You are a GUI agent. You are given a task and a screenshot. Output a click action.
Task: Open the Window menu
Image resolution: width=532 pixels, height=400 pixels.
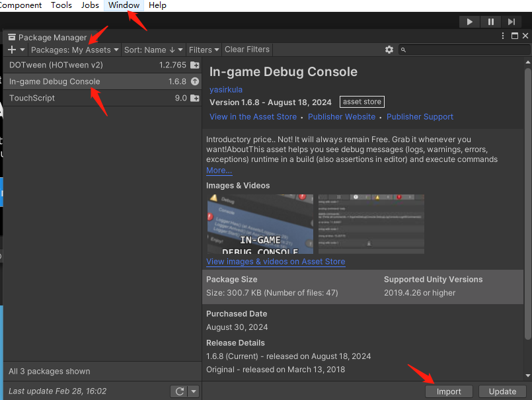(x=124, y=5)
